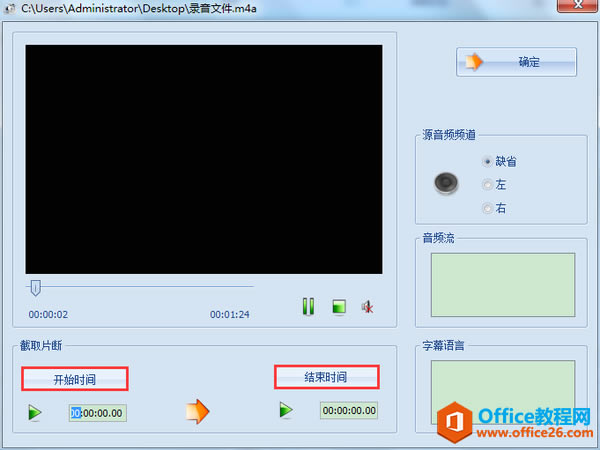This screenshot has height=450, width=600.
Task: Select the 缺省 audio channel option
Action: tap(487, 161)
